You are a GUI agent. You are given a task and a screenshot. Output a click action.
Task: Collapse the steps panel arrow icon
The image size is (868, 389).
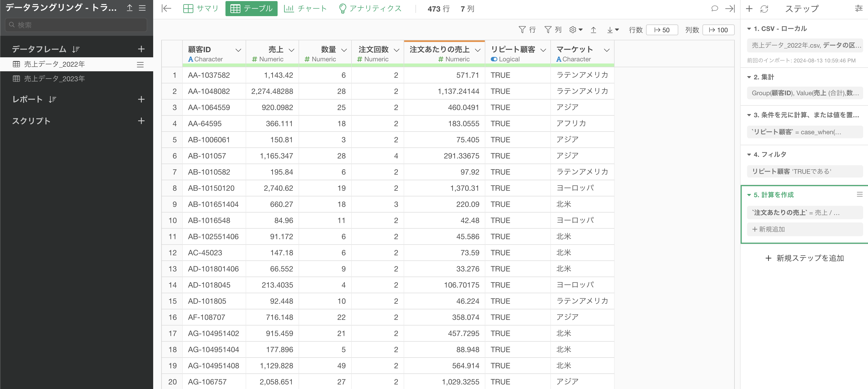[x=730, y=8]
